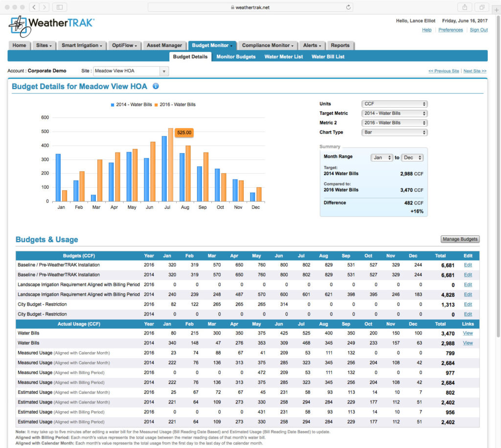Edit the 2014 City Budget Restriction row
This screenshot has height=448, width=501.
pyautogui.click(x=468, y=314)
